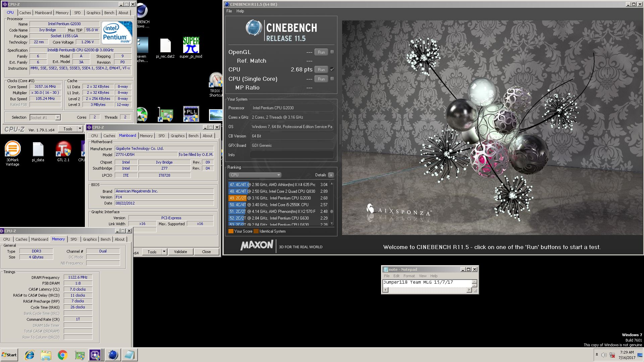This screenshot has height=362, width=644.
Task: Select Graphics tab in Memory CPU-Z window
Action: (x=90, y=239)
